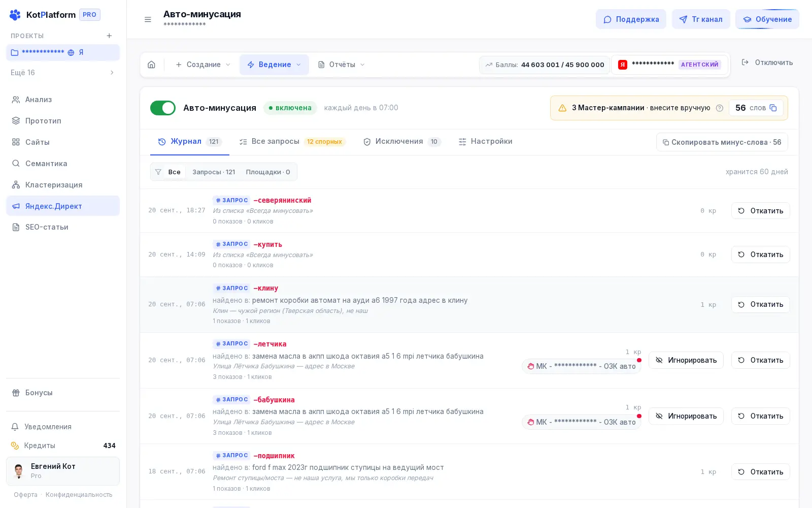Add a new project with plus icon
Screen dimensions: 812x508
click(109, 36)
